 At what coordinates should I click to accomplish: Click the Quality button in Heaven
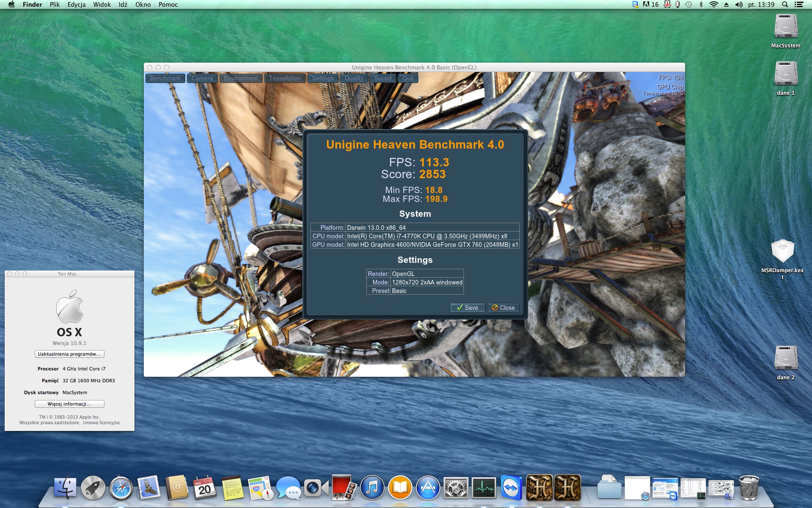(x=354, y=78)
